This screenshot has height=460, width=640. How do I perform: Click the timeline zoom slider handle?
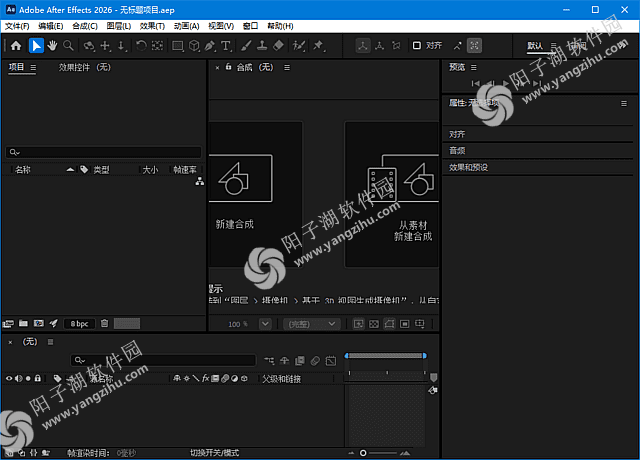[363, 453]
